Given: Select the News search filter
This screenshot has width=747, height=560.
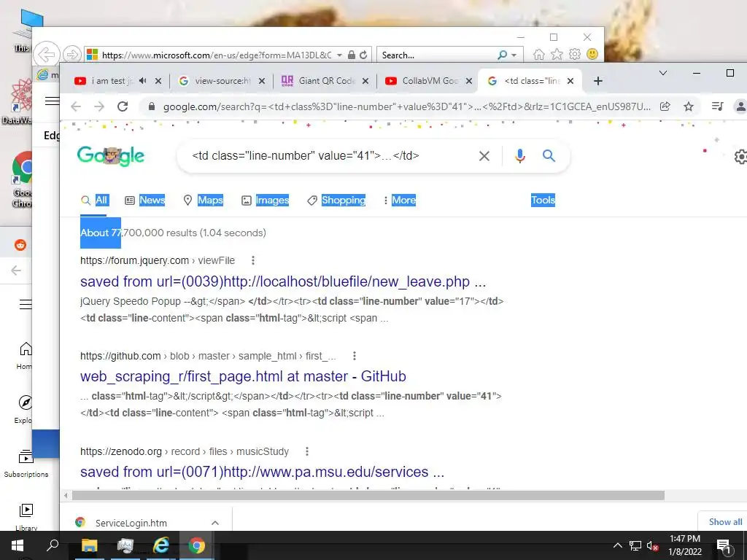Looking at the screenshot, I should point(145,200).
